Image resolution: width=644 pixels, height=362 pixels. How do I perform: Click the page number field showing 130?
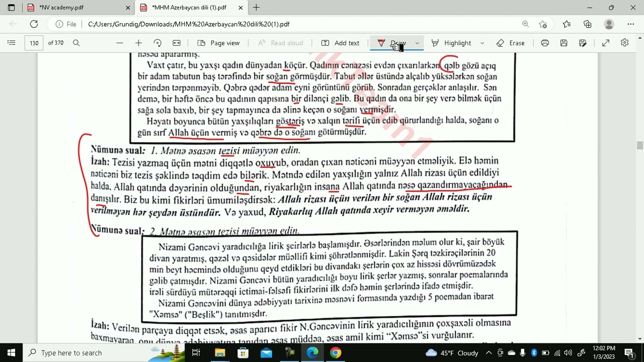(34, 43)
